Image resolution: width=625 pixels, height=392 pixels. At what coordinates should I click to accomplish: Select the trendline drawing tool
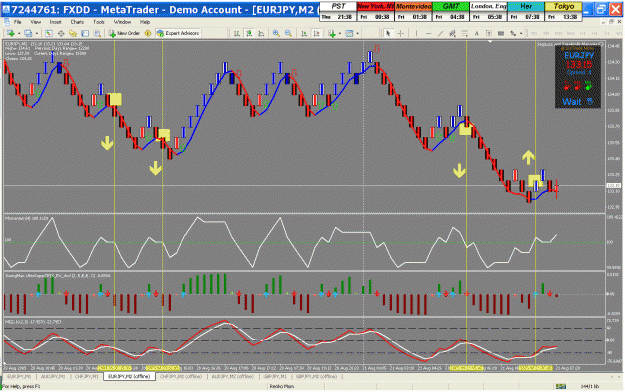440,33
